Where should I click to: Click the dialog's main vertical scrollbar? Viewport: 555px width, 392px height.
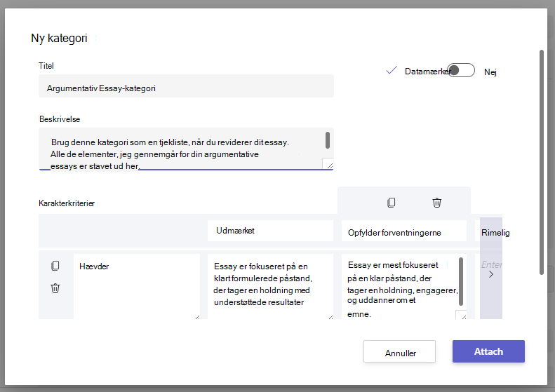click(x=541, y=162)
